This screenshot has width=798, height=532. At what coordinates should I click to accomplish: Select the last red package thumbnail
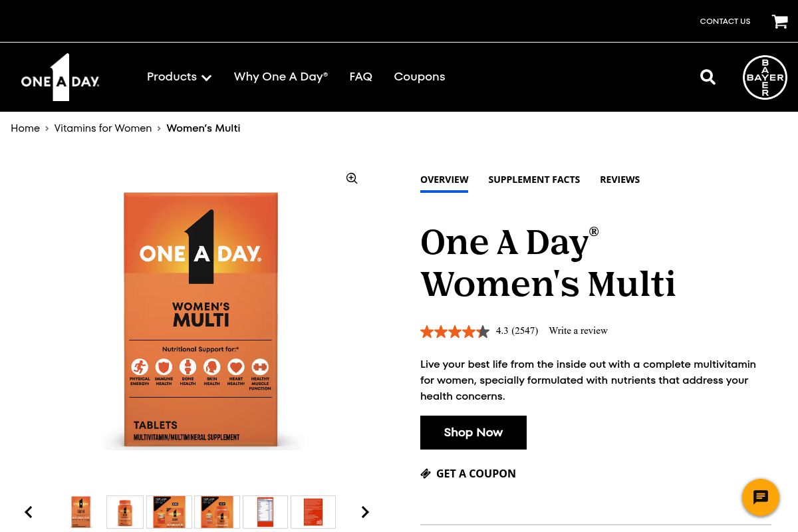[313, 512]
